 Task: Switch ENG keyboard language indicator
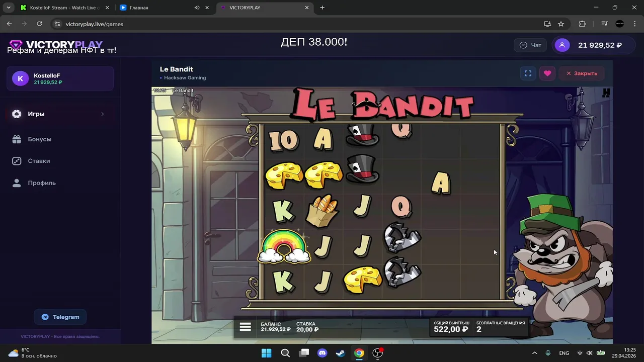(x=564, y=353)
